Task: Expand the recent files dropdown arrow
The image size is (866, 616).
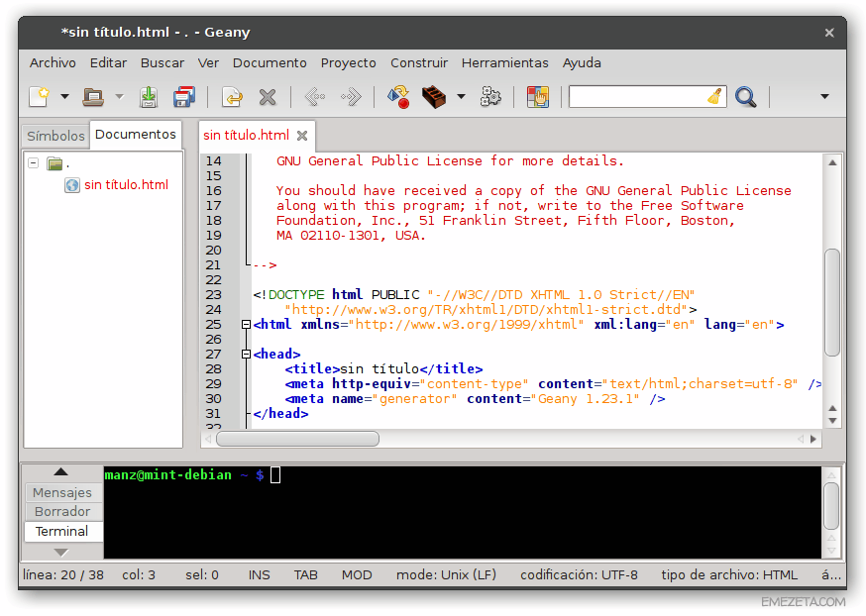Action: 119,97
